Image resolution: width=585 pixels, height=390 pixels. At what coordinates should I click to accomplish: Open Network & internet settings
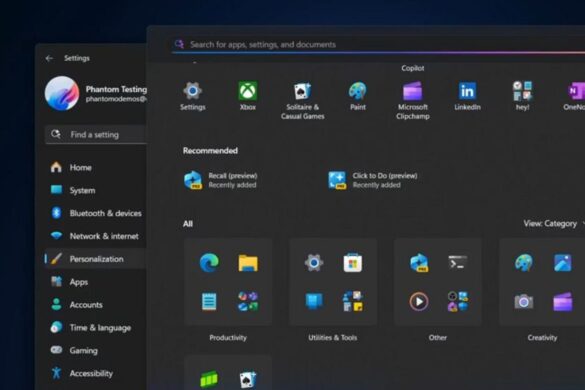click(95, 236)
